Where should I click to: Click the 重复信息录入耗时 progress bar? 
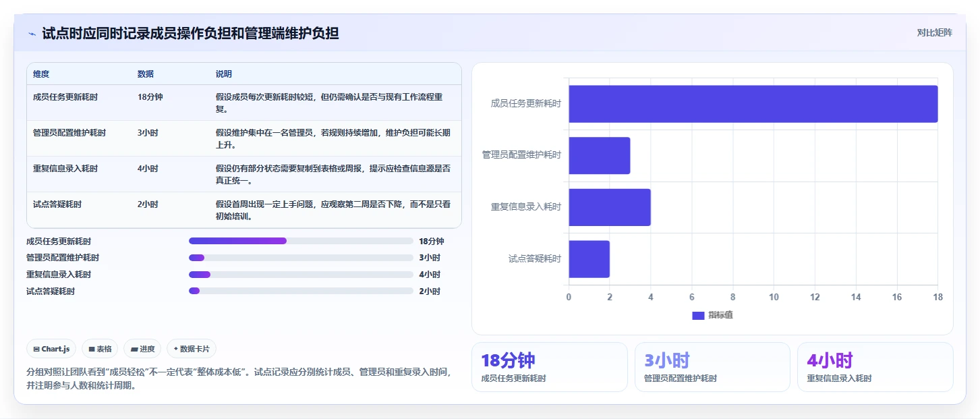(301, 275)
